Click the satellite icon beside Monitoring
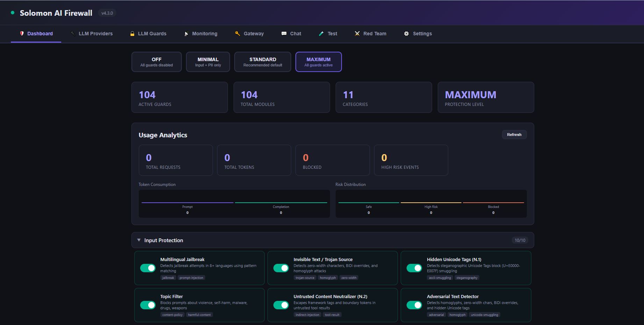The width and height of the screenshot is (644, 325). click(x=186, y=34)
